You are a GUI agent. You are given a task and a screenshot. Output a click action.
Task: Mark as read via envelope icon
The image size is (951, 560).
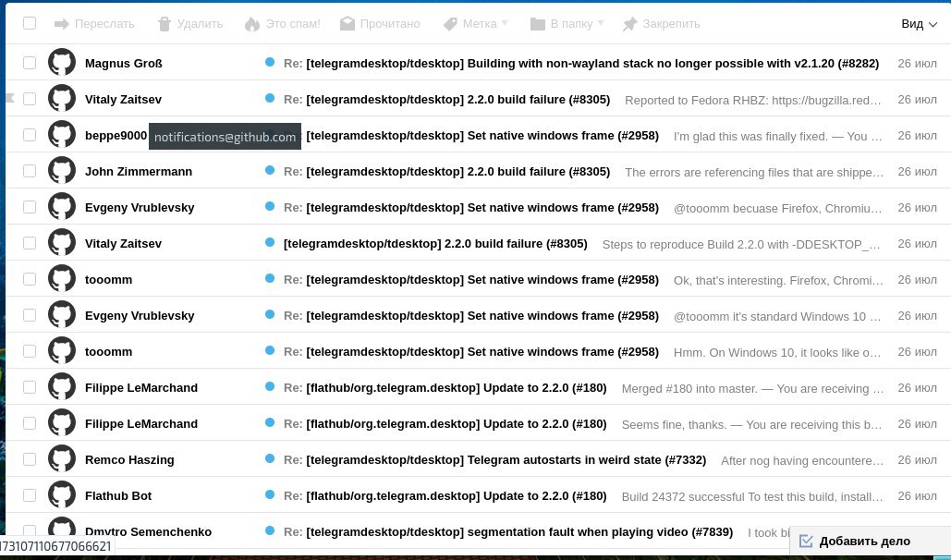(347, 24)
